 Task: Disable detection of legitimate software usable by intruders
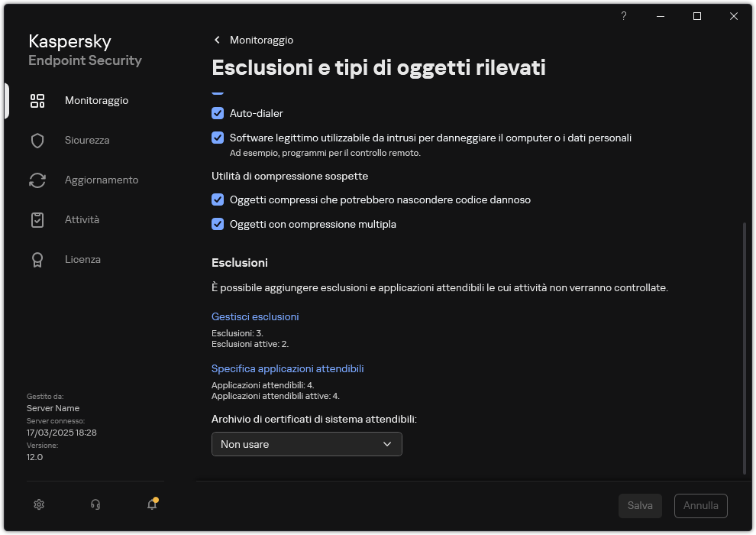(218, 138)
